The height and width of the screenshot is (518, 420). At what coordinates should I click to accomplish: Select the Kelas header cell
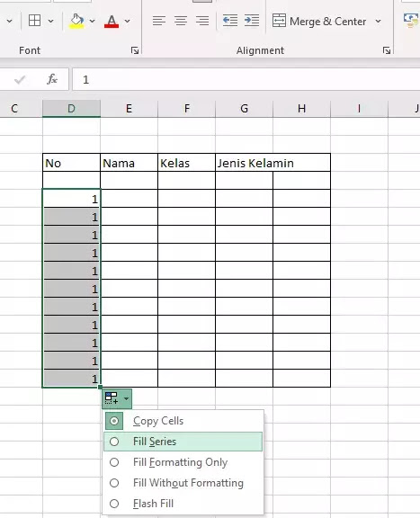pyautogui.click(x=186, y=163)
